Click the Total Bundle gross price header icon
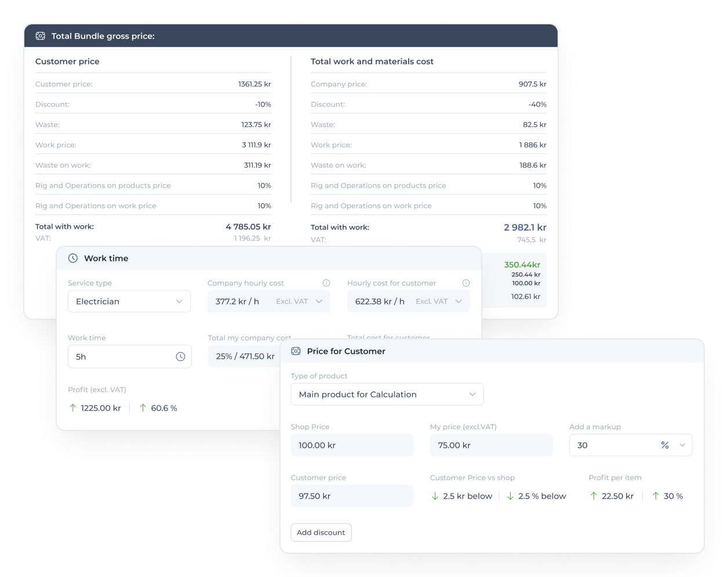The image size is (728, 577). coord(41,36)
